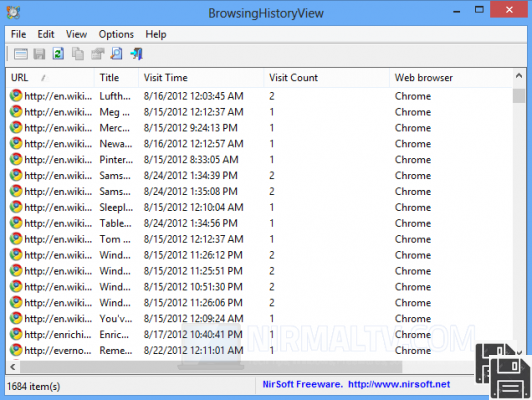This screenshot has height=400, width=532.
Task: Click the Chrome icon on the Lufth... row
Action: click(16, 96)
